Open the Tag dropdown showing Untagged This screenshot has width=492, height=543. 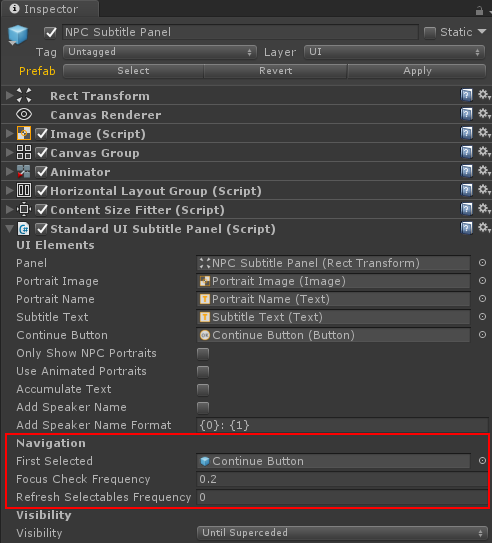tap(160, 52)
